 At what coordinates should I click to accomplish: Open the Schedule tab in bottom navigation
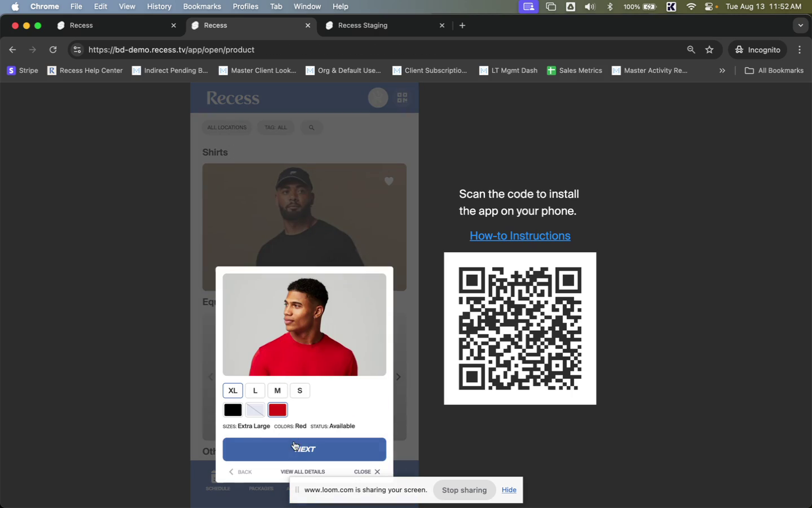[218, 481]
